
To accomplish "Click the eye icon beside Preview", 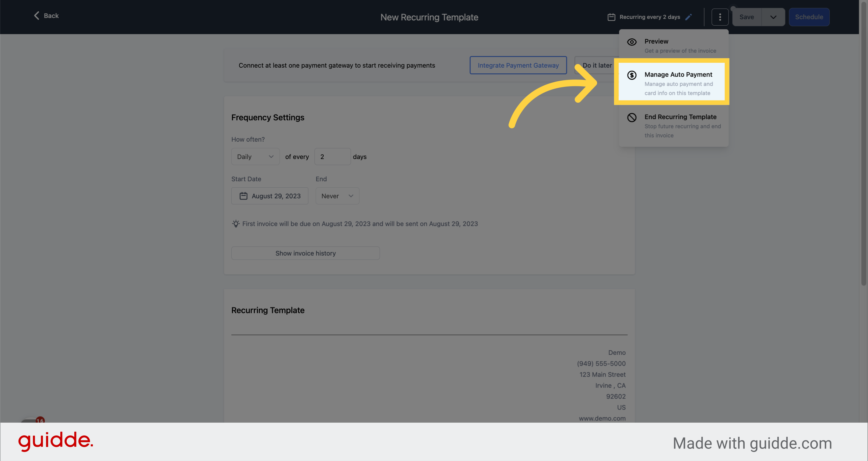I will click(632, 42).
